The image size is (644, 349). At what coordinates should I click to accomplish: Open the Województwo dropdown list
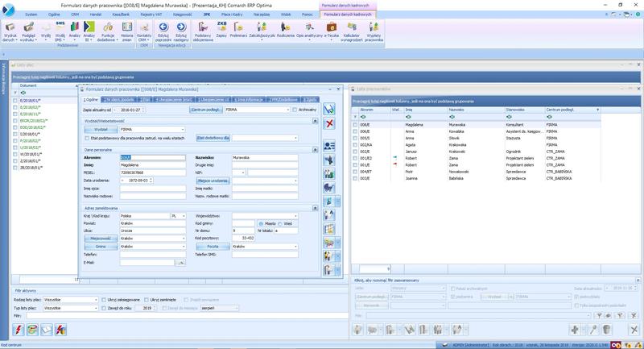pos(295,216)
